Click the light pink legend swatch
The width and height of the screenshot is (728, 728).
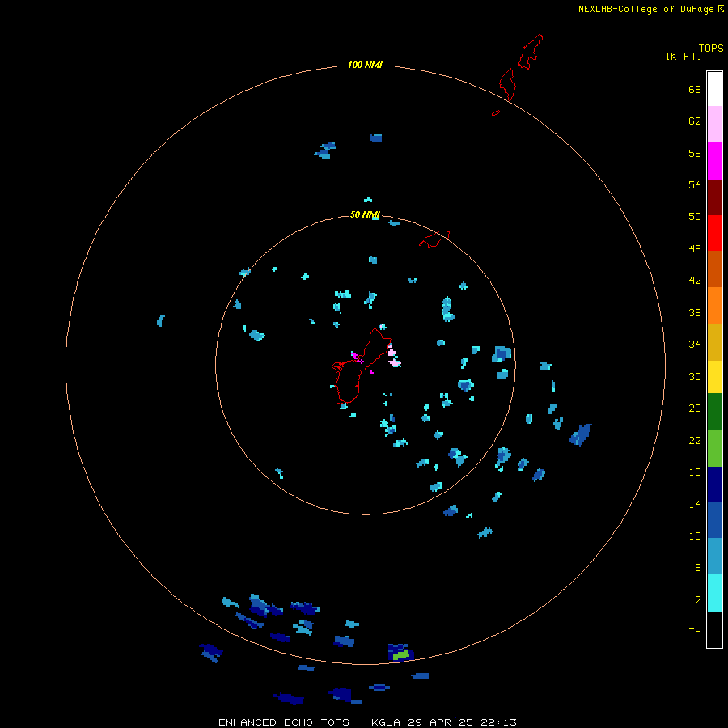coord(714,124)
